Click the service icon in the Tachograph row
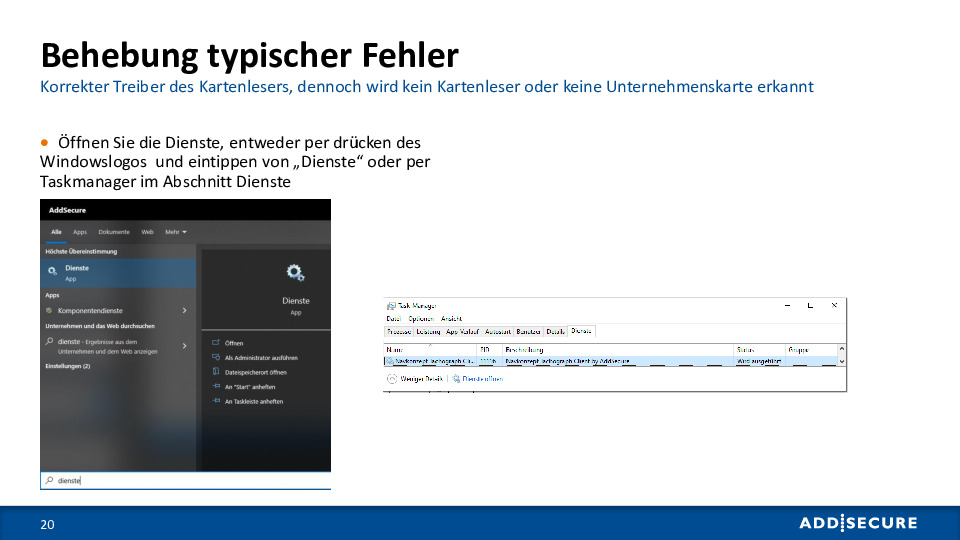Viewport: 960px width, 540px height. [389, 361]
